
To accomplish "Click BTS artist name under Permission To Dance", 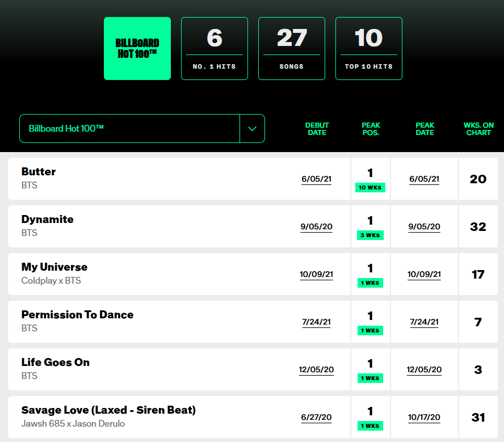I will click(x=30, y=329).
